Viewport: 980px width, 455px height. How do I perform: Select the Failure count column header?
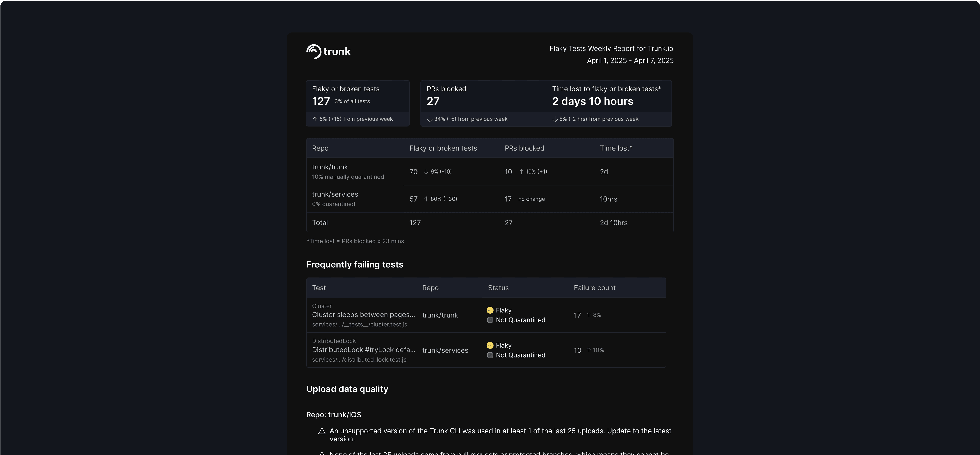pos(595,288)
